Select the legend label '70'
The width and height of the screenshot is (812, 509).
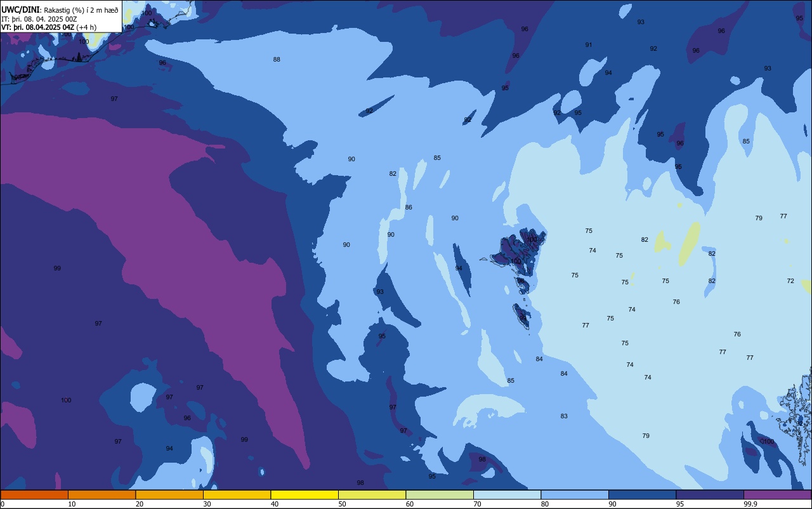(x=477, y=504)
